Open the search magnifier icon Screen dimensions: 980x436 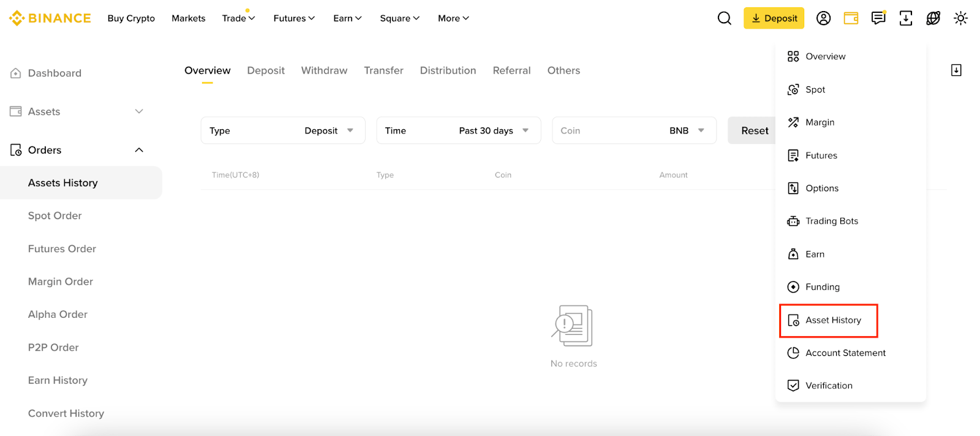click(725, 18)
